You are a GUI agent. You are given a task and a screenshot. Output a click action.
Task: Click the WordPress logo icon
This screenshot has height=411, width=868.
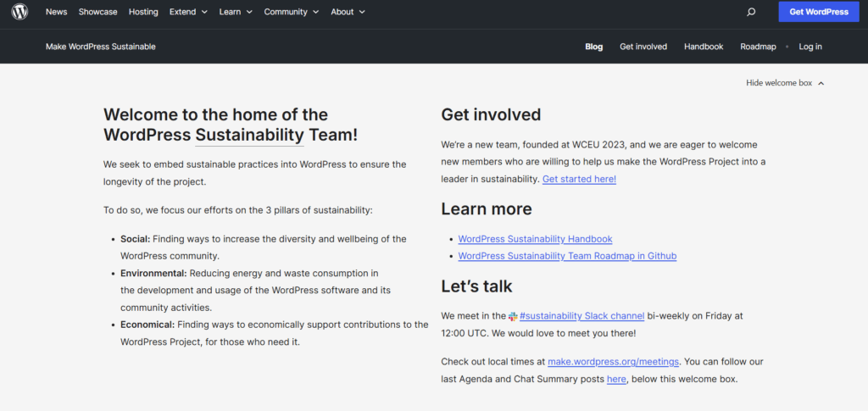[x=20, y=12]
